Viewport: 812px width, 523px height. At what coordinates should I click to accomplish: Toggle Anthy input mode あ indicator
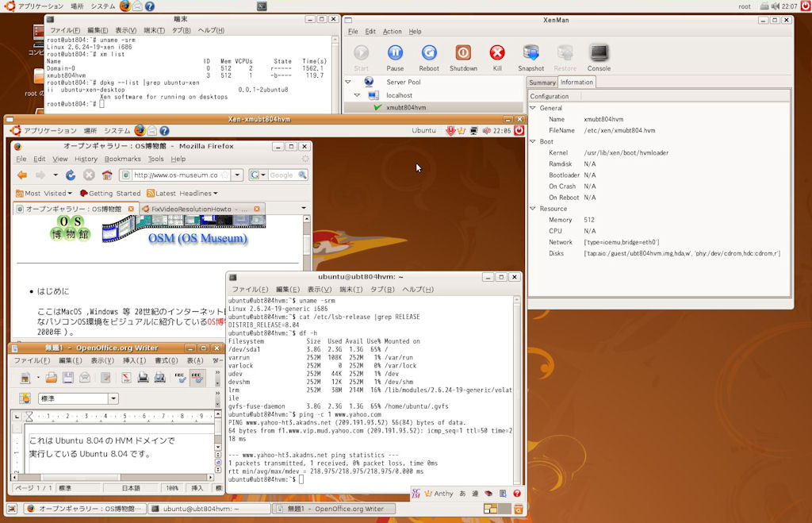tap(462, 494)
